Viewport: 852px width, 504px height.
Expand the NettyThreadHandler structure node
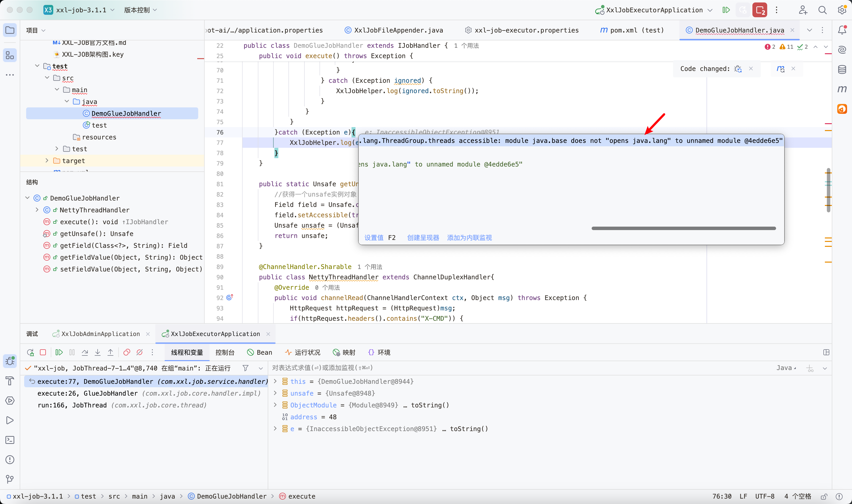pyautogui.click(x=37, y=210)
